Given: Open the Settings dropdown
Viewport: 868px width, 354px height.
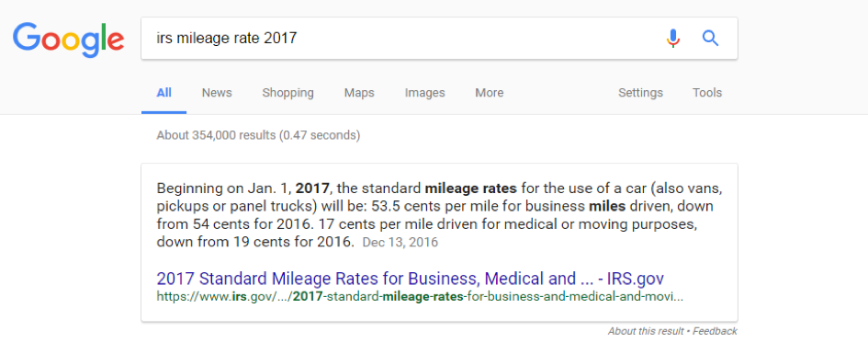Looking at the screenshot, I should pos(640,93).
